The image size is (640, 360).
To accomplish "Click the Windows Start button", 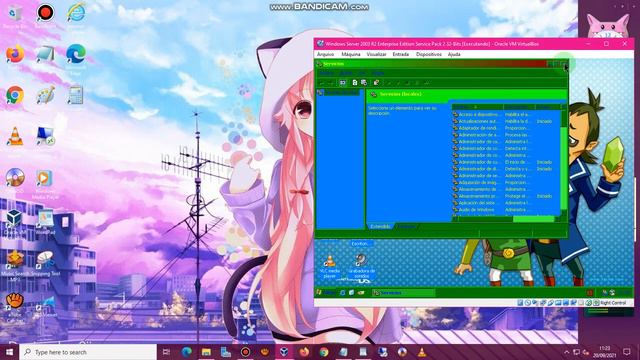I will 9,351.
